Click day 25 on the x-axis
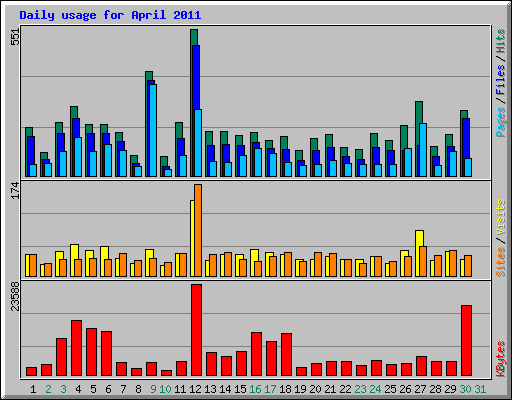512x400 pixels. coord(390,389)
